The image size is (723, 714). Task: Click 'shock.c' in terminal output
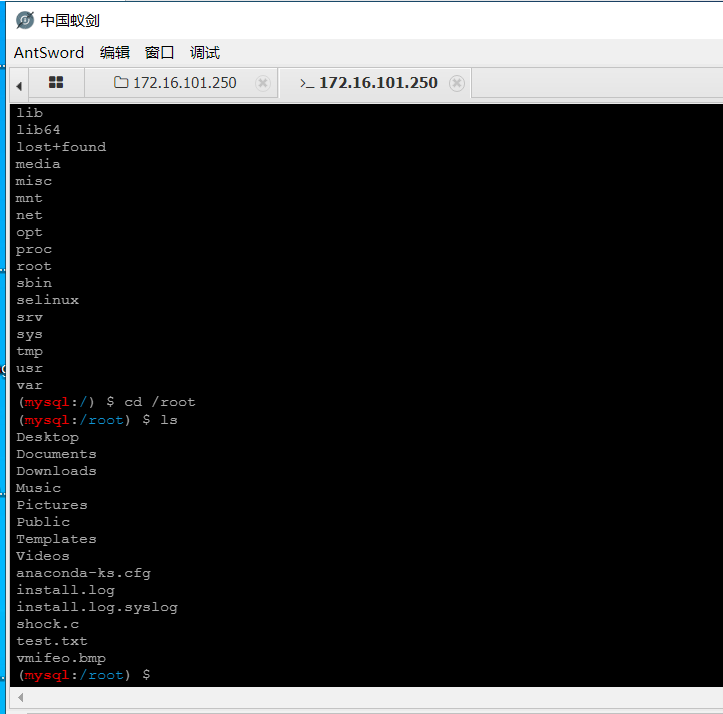[x=47, y=624]
